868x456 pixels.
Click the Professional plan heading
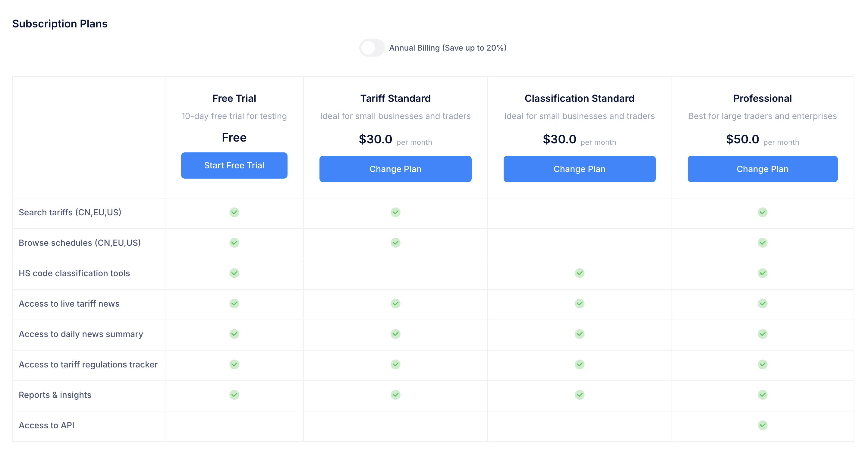[762, 98]
